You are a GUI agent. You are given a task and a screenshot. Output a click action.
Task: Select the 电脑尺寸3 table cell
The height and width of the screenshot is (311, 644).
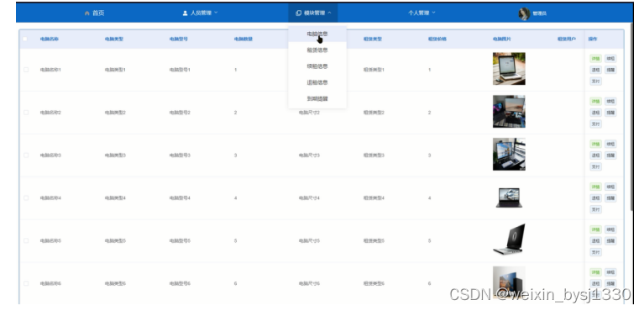pos(309,155)
